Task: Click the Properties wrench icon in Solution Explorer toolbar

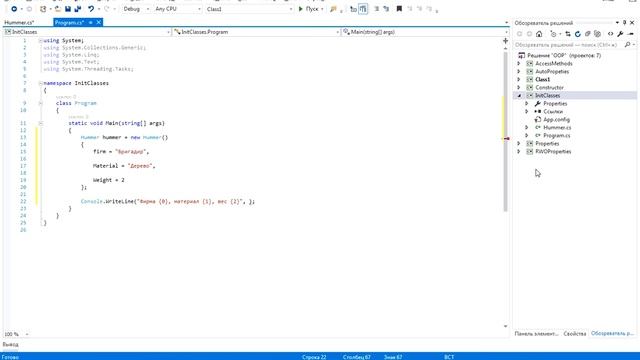Action: point(620,34)
